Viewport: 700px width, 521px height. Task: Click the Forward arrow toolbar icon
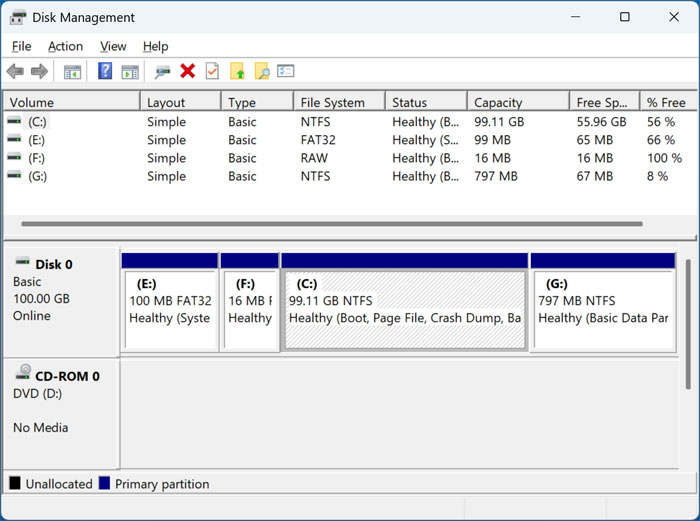tap(39, 71)
